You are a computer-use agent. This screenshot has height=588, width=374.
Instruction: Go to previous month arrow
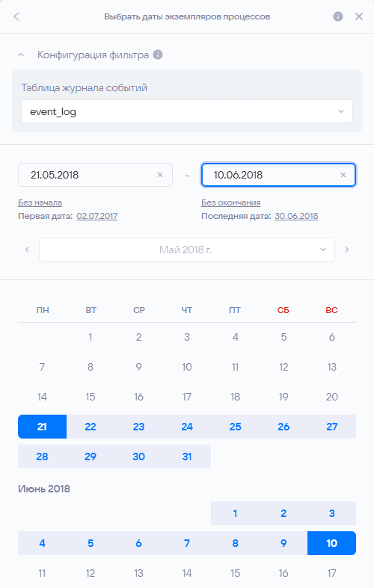[27, 250]
